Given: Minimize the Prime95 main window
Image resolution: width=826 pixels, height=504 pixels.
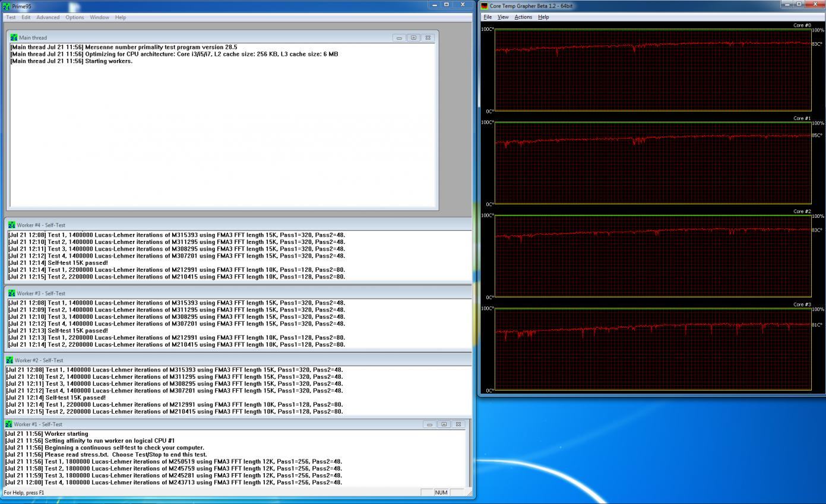Looking at the screenshot, I should pos(435,5).
